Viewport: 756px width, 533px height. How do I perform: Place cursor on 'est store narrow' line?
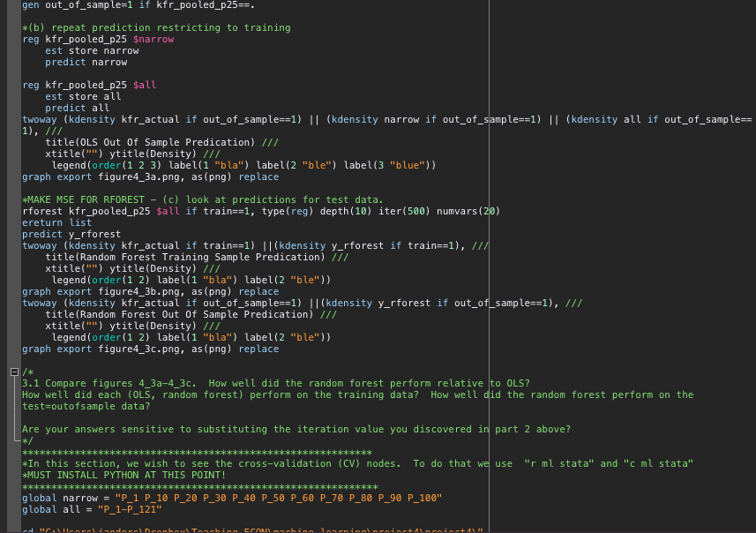pos(92,50)
